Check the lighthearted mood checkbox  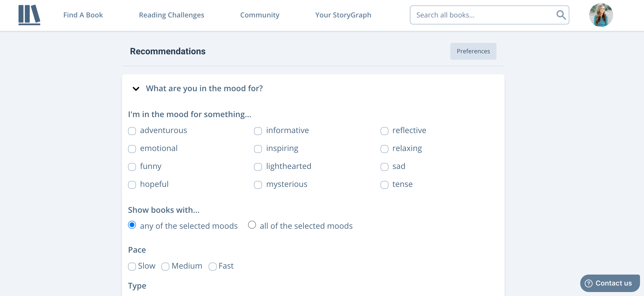[x=258, y=167]
